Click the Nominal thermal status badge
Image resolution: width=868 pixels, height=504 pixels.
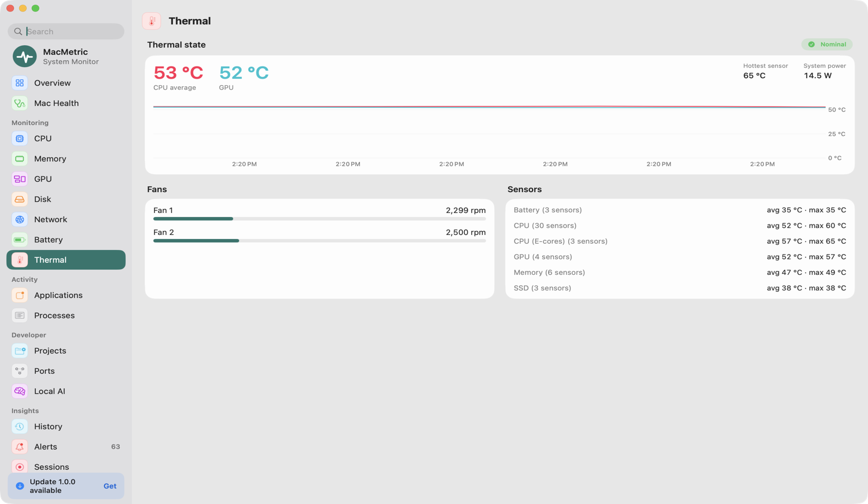tap(827, 45)
